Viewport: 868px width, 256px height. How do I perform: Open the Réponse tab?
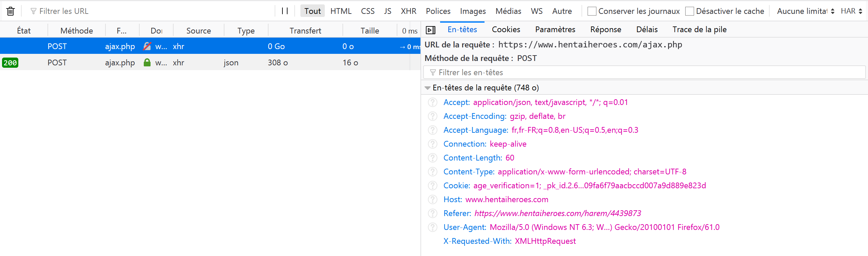point(606,29)
